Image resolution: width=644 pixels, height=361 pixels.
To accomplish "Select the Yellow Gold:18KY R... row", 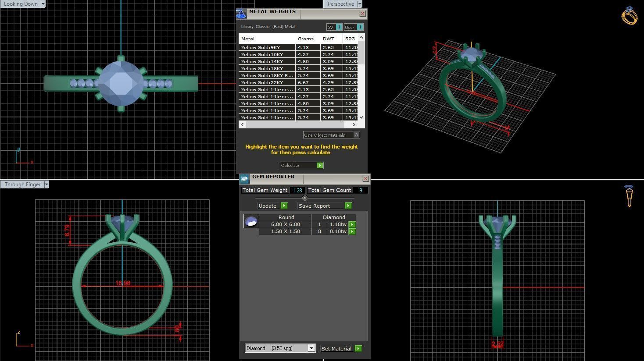I will coord(298,75).
